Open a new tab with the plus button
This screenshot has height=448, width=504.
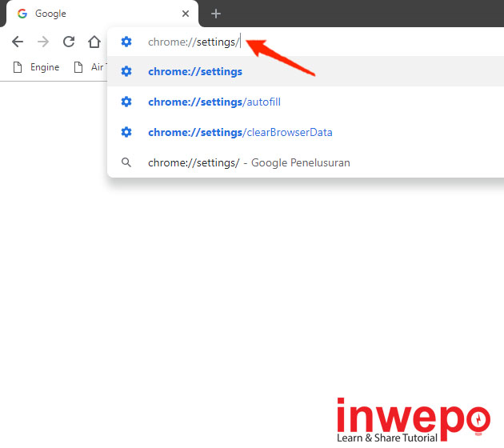click(216, 14)
